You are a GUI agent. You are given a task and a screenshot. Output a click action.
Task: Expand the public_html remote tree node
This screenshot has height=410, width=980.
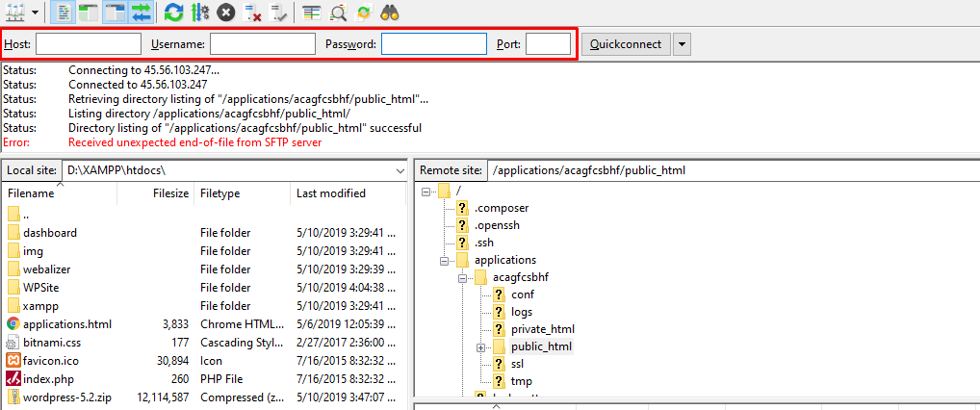click(x=480, y=347)
